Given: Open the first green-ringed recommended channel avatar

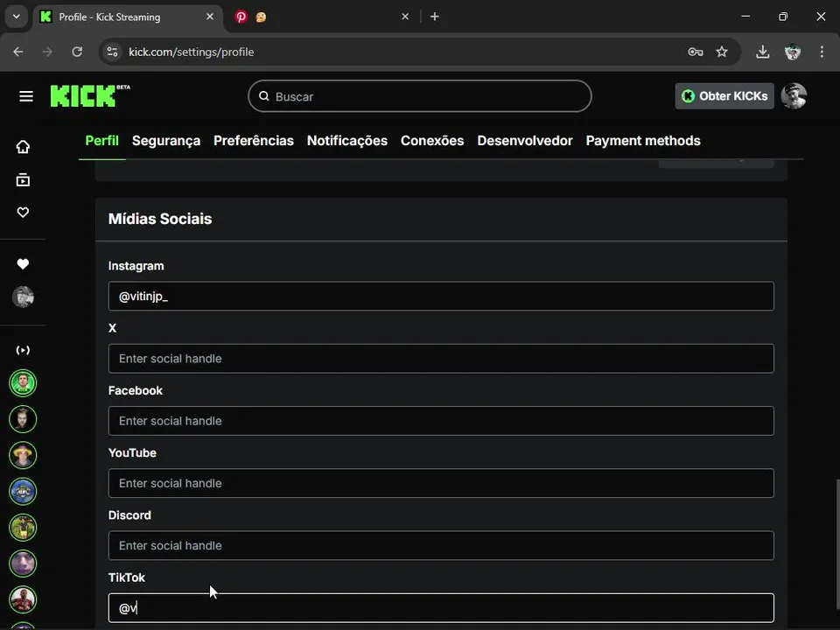Looking at the screenshot, I should coord(23,383).
